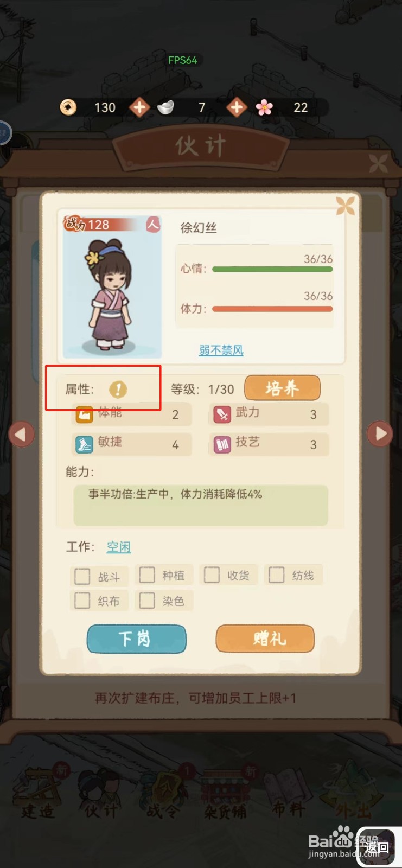Click the plus icon next to copper coins
This screenshot has width=402, height=868.
(x=139, y=107)
